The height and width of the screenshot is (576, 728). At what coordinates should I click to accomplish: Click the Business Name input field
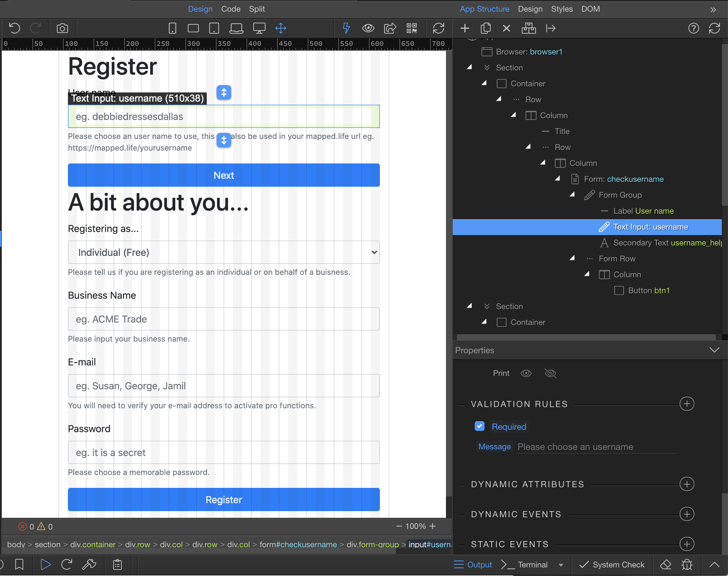[224, 319]
